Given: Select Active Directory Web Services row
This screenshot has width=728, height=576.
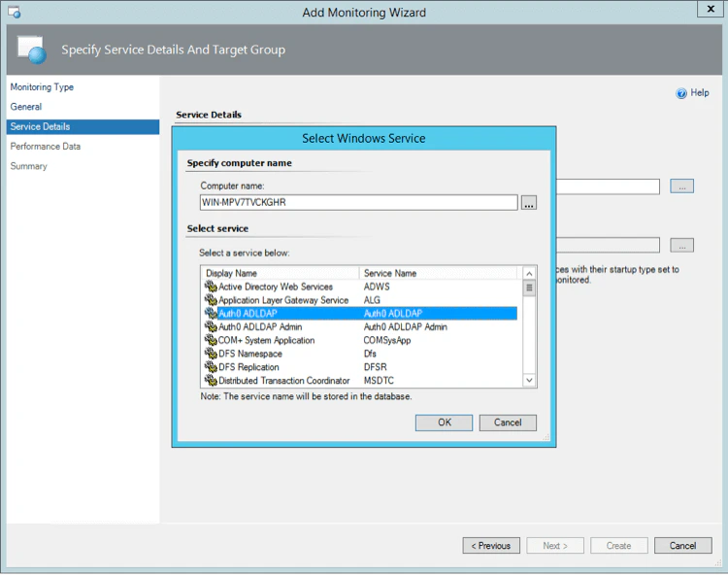Looking at the screenshot, I should pyautogui.click(x=361, y=287).
